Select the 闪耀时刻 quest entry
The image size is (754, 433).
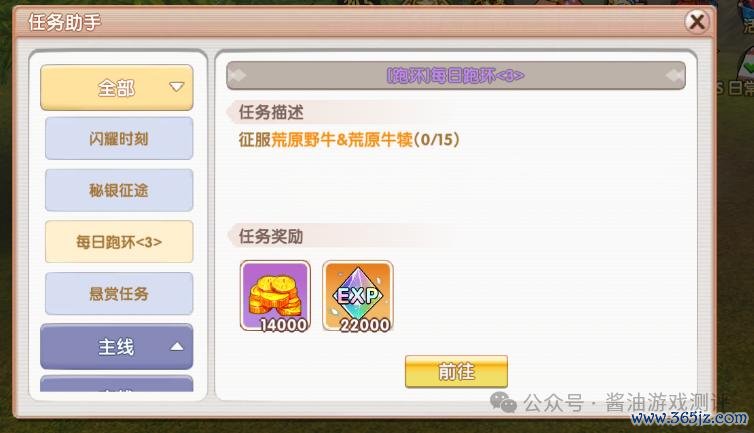[119, 139]
